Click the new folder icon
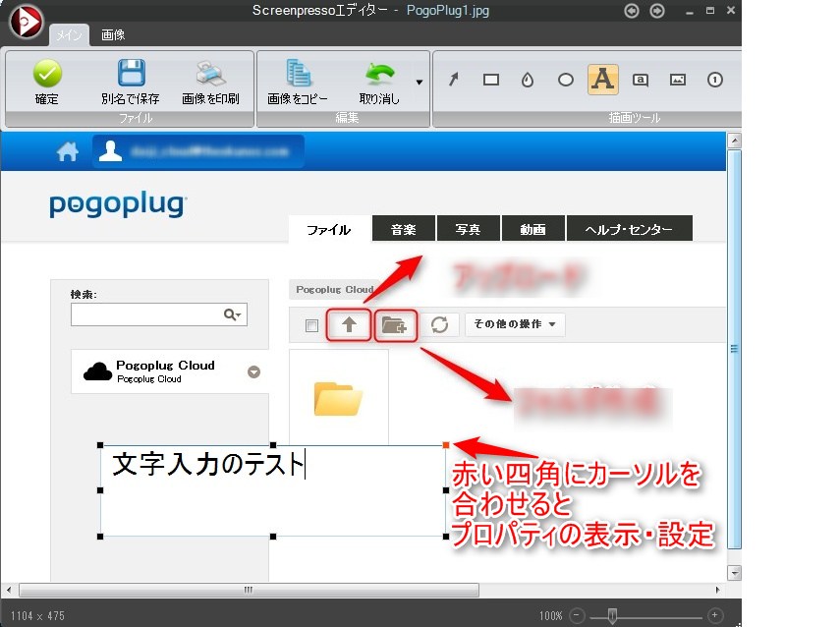 [395, 324]
